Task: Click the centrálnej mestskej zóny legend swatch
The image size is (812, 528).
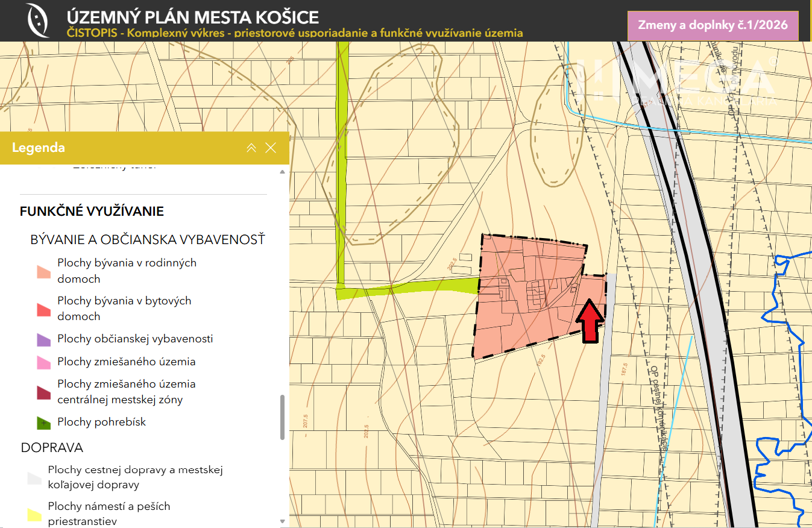Action: pyautogui.click(x=43, y=392)
